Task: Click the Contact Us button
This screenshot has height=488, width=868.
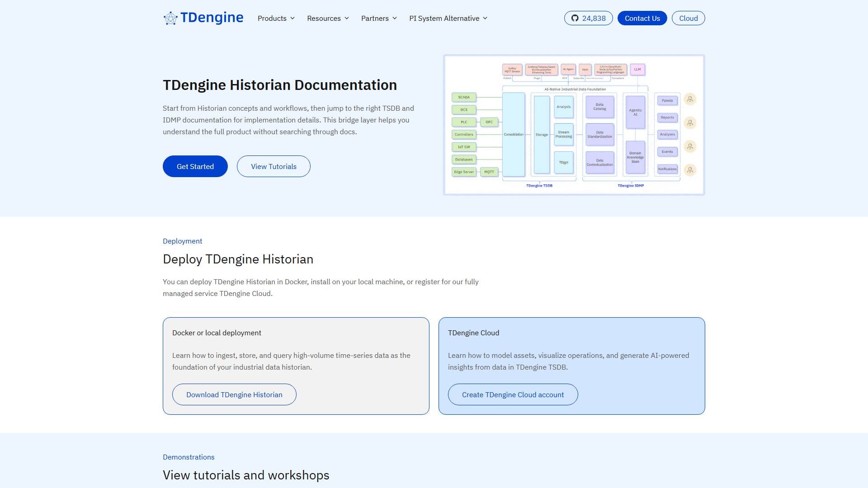Action: 642,18
